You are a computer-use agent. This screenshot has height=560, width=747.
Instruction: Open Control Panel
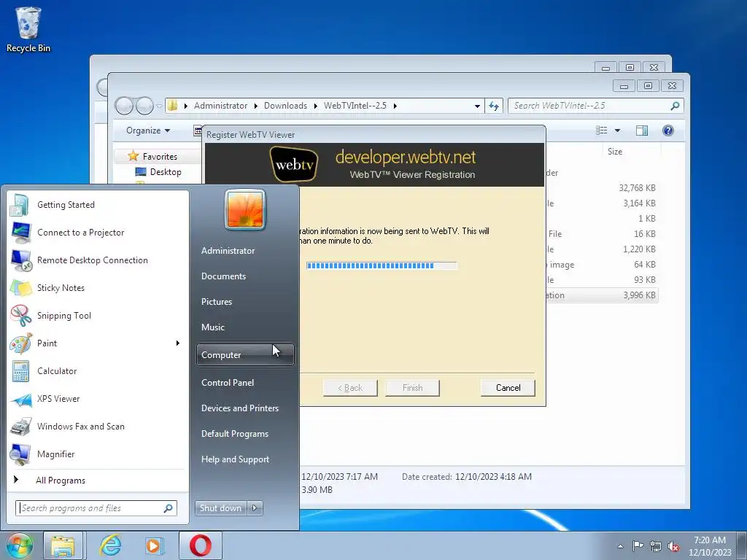228,383
